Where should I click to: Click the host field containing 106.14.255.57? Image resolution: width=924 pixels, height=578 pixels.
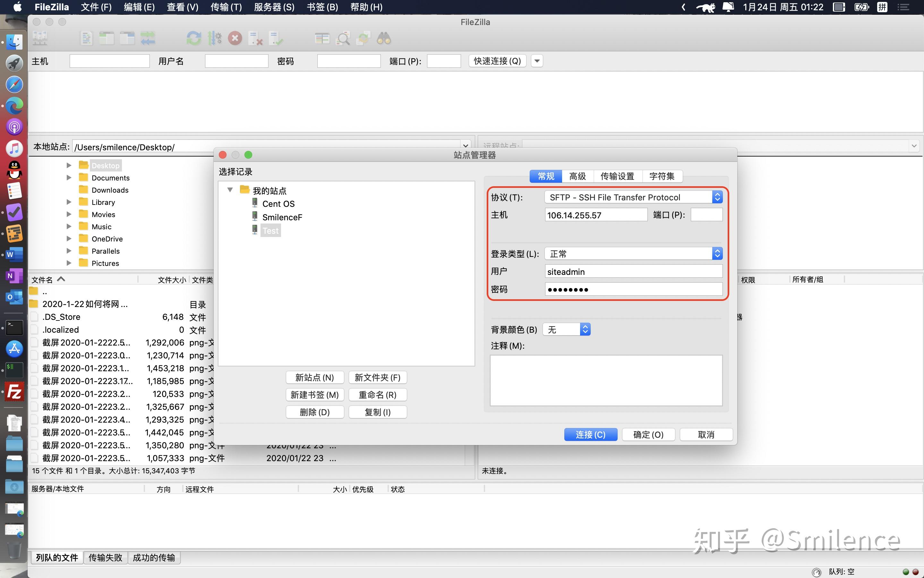[596, 215]
